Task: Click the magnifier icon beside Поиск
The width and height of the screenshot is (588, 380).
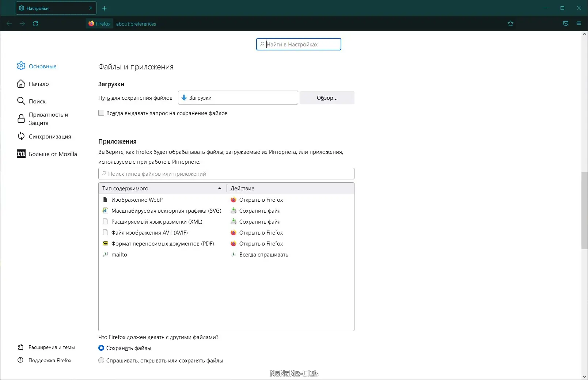Action: pos(21,101)
